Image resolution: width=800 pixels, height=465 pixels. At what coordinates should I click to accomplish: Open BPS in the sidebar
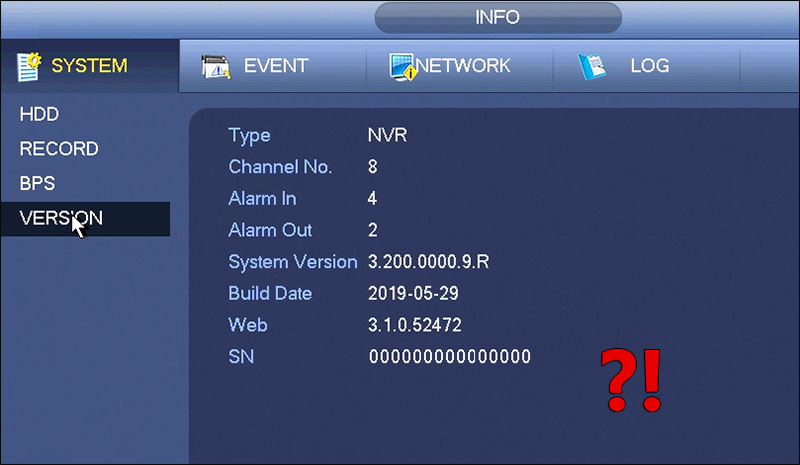click(x=37, y=183)
